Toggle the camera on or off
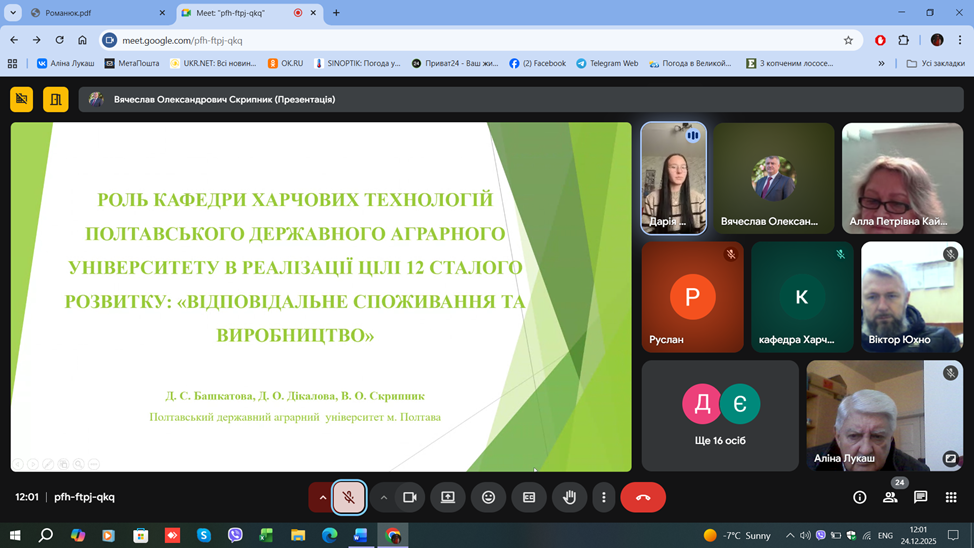974x548 pixels. pyautogui.click(x=409, y=497)
